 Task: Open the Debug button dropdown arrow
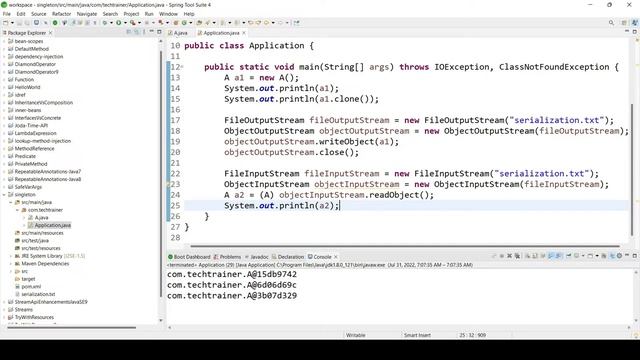[111, 22]
